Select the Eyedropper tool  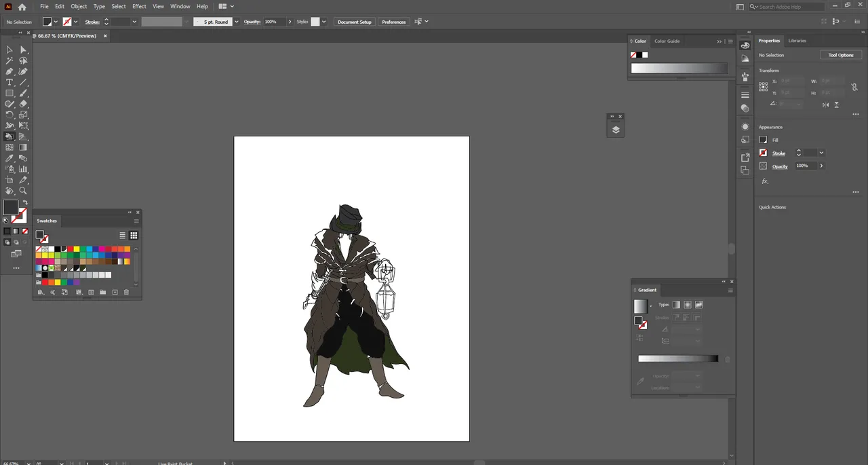(9, 158)
